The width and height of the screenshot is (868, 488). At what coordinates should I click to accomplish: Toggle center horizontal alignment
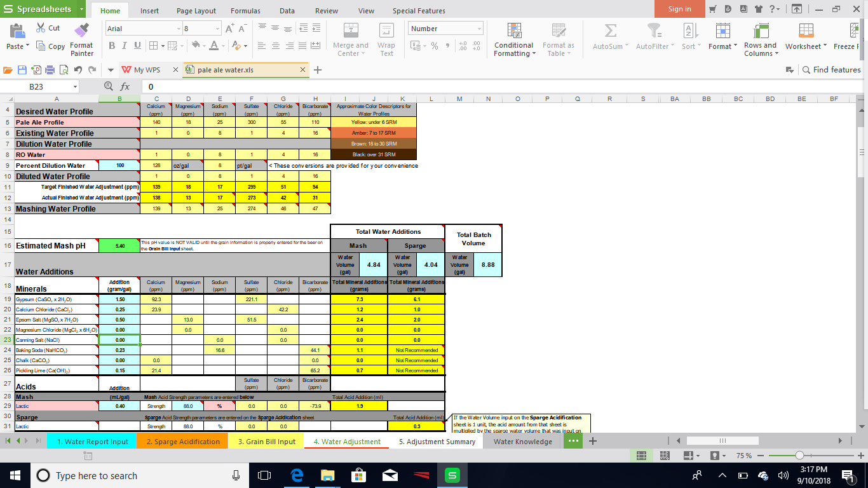pos(276,46)
